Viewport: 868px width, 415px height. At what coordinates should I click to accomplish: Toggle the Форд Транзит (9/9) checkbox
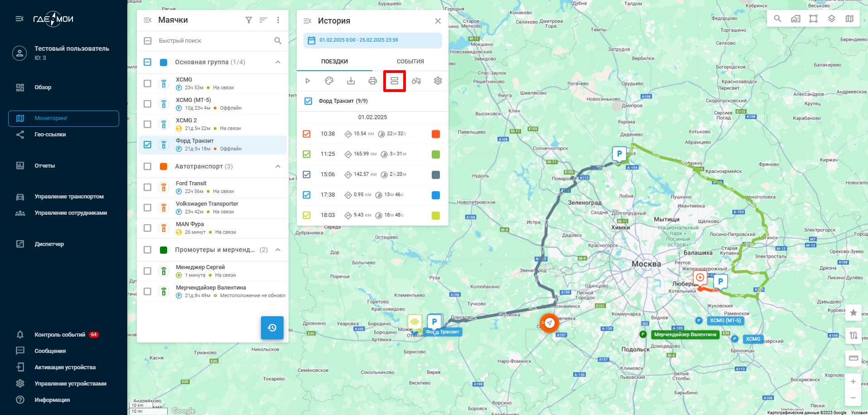point(308,101)
